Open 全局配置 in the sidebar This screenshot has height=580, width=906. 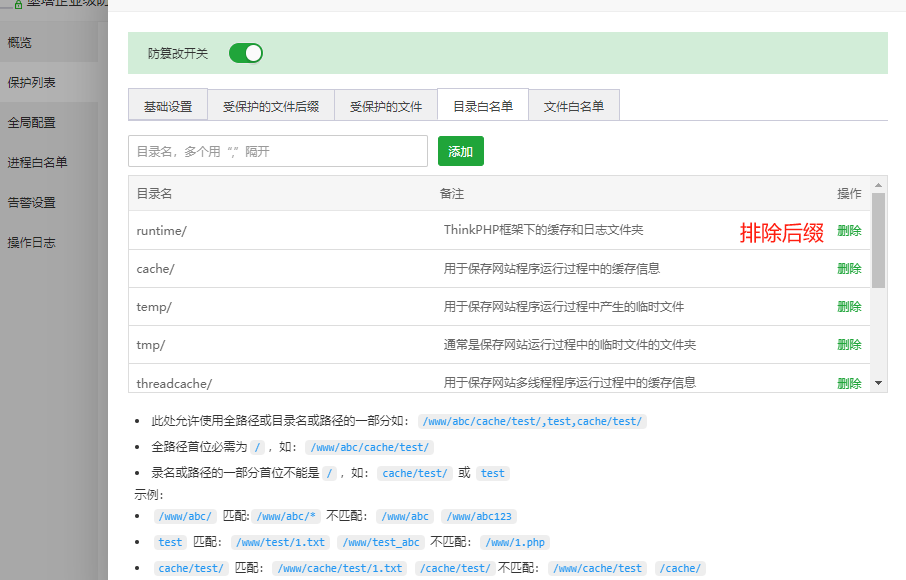click(49, 122)
